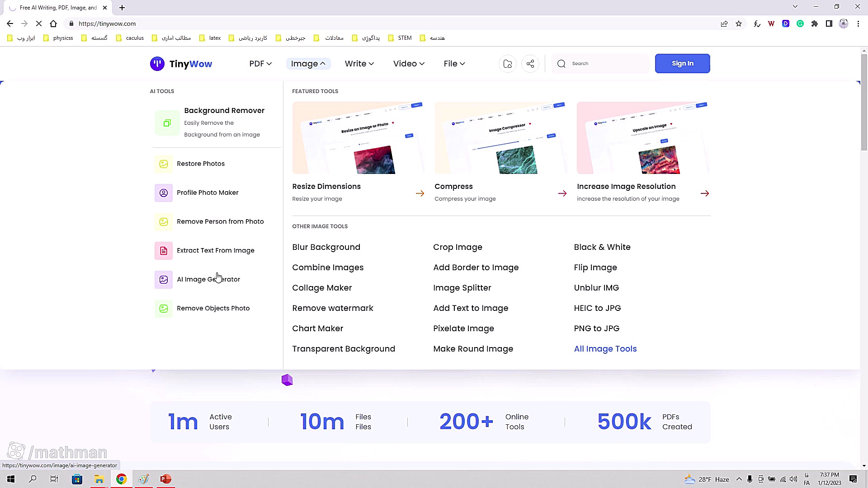This screenshot has width=868, height=488.
Task: Click the Search input field
Action: (x=606, y=64)
